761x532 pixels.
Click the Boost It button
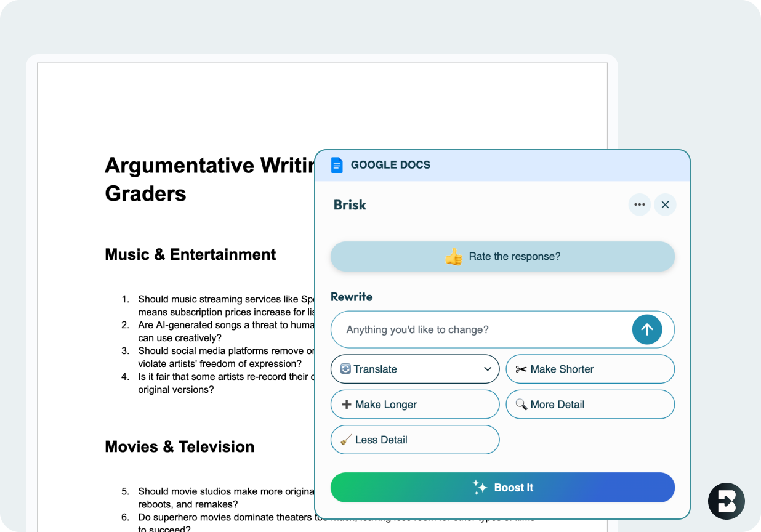502,488
